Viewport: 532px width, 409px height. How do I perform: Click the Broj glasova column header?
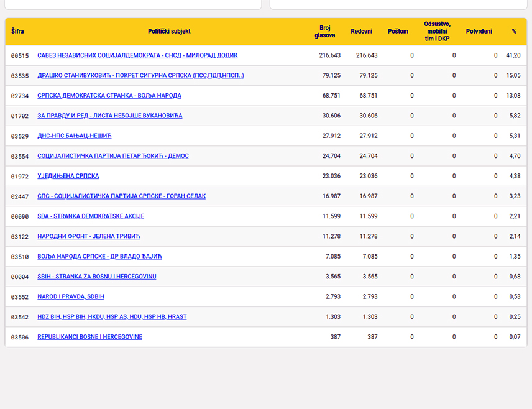(324, 31)
